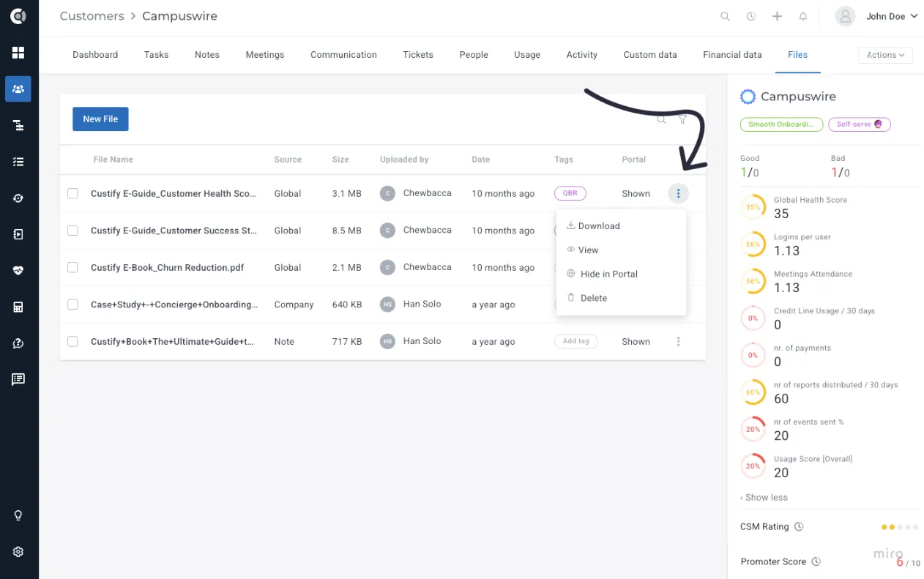The image size is (924, 579).
Task: Open the notifications bell
Action: pyautogui.click(x=803, y=16)
